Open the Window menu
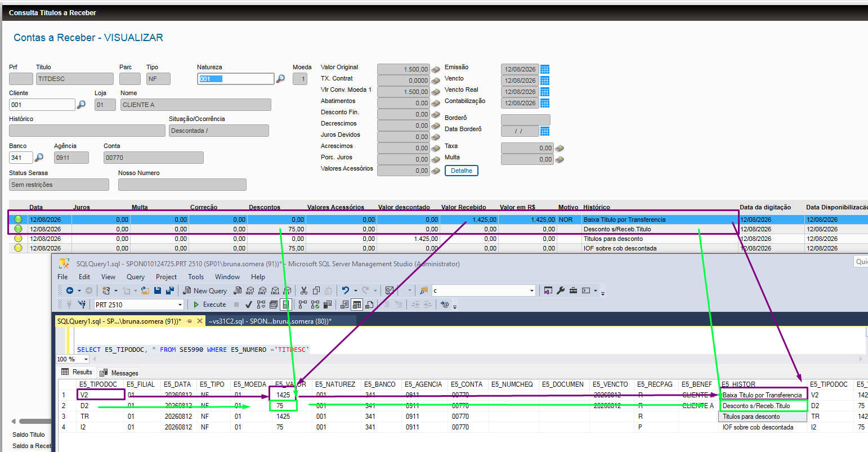 [227, 277]
